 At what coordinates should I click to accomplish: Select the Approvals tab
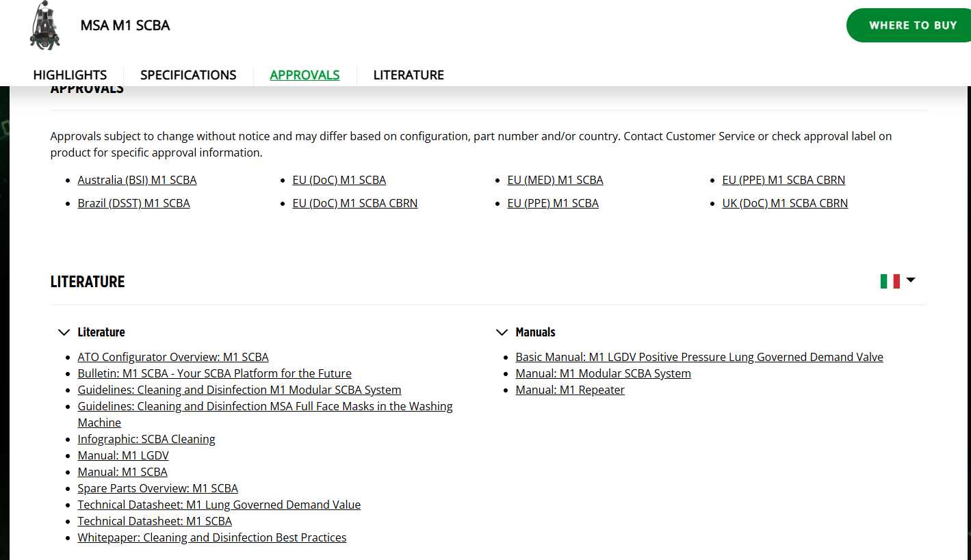[305, 75]
